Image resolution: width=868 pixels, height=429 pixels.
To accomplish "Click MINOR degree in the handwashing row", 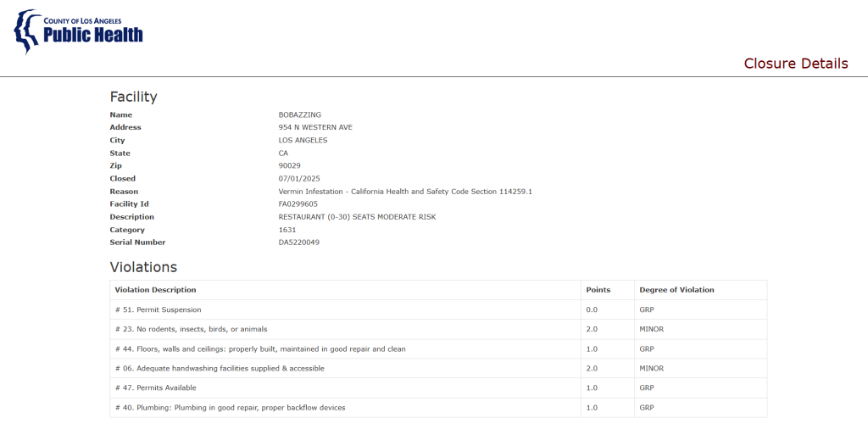I will click(652, 369).
